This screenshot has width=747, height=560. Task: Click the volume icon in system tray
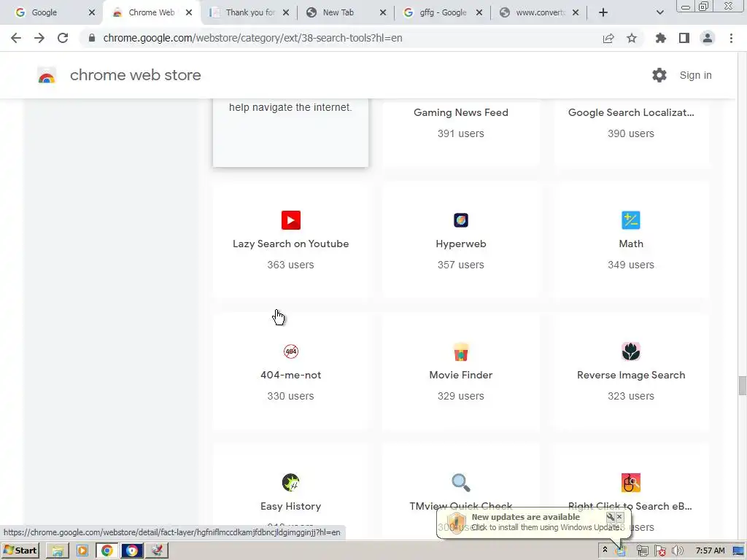coord(678,551)
